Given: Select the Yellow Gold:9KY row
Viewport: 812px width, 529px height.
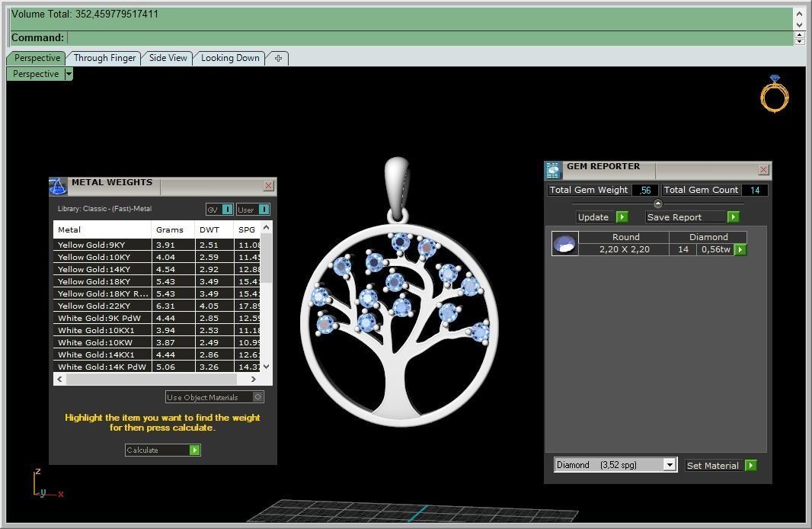Looking at the screenshot, I should [157, 245].
